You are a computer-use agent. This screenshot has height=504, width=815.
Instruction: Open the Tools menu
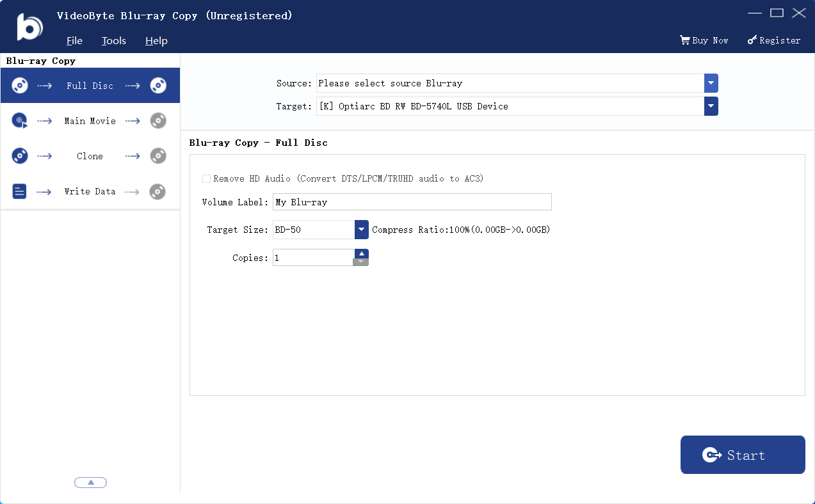click(x=114, y=41)
